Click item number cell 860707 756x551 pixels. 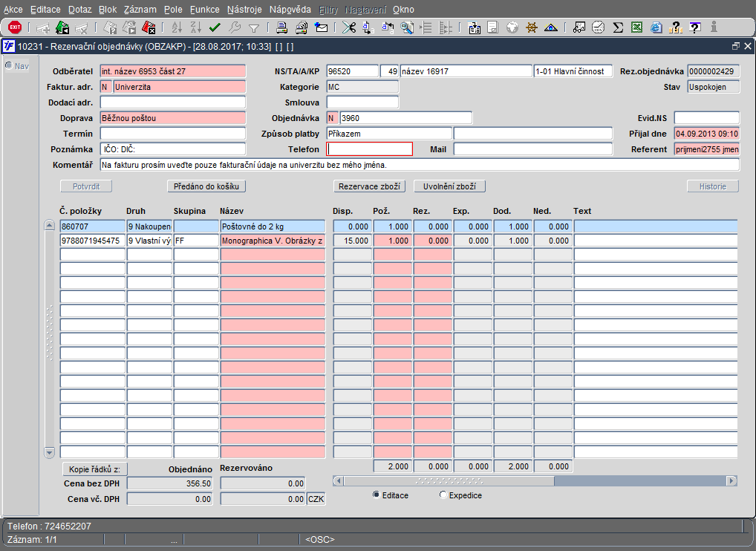coord(93,226)
